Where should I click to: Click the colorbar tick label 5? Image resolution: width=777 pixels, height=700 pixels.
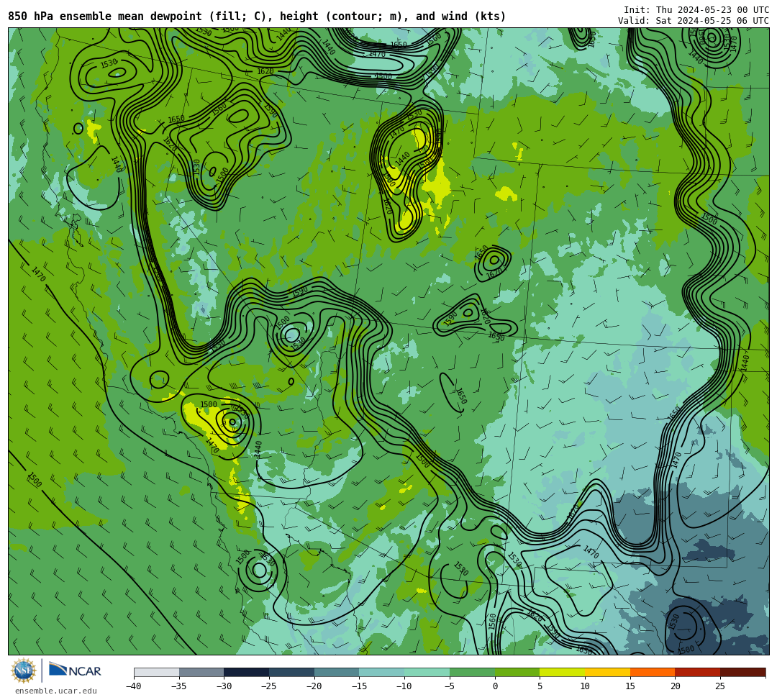point(540,686)
